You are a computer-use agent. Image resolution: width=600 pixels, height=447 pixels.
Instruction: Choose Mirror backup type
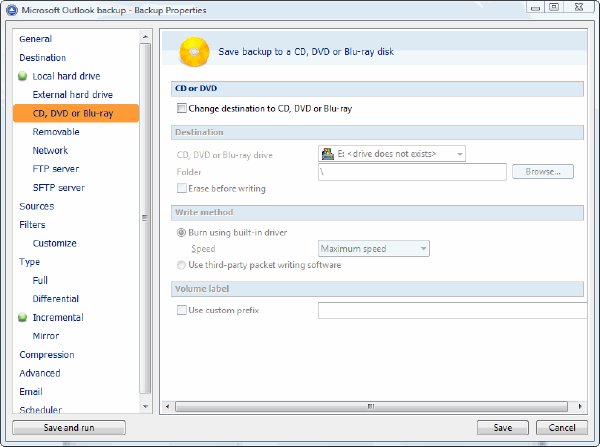click(x=46, y=336)
